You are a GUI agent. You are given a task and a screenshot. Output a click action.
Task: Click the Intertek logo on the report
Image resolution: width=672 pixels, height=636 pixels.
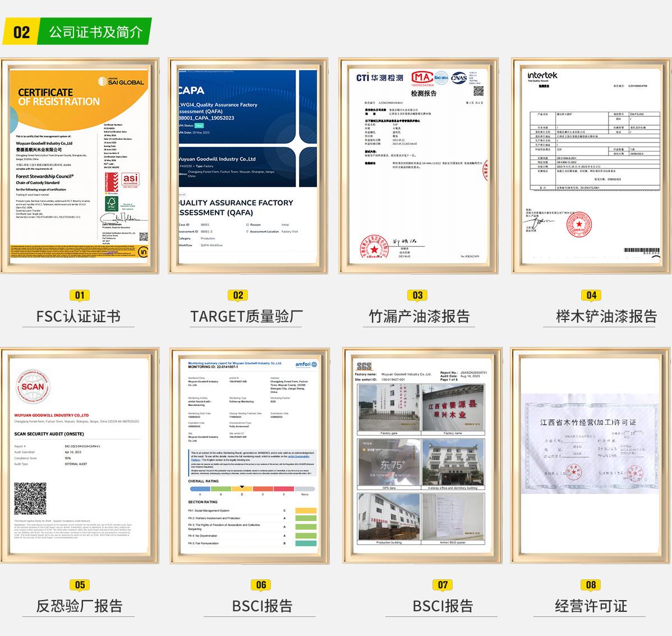542,76
